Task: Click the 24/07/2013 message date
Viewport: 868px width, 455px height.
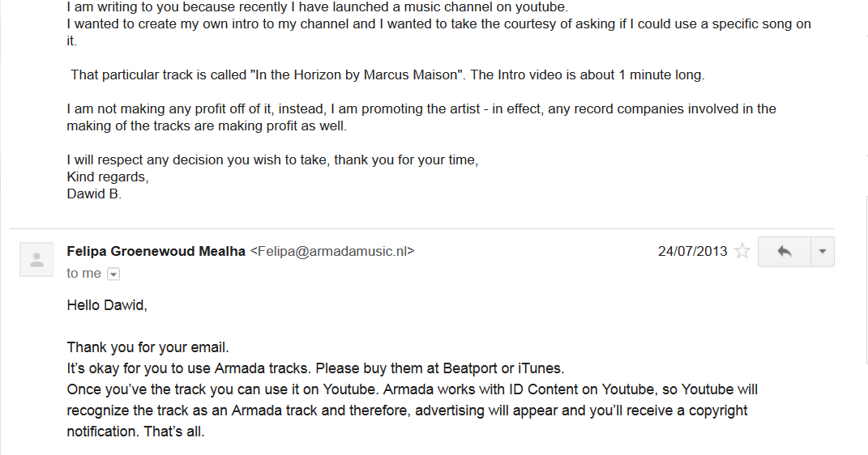Action: 692,251
